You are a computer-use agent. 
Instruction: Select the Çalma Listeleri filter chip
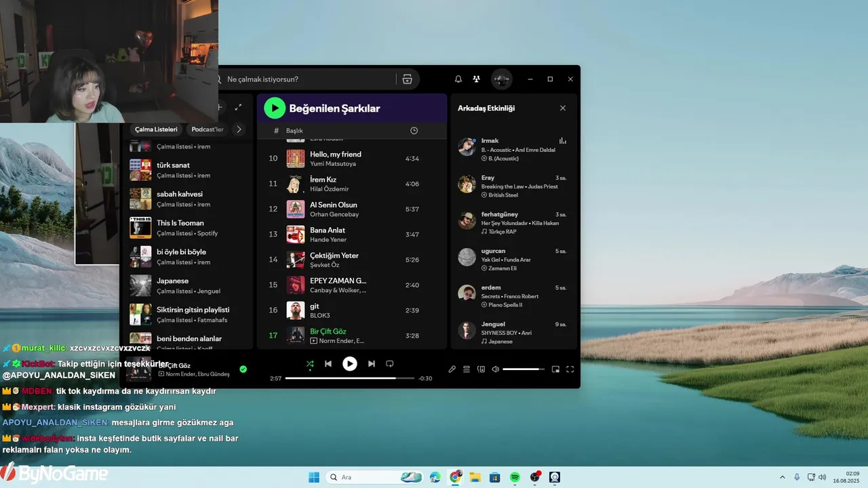pyautogui.click(x=156, y=129)
